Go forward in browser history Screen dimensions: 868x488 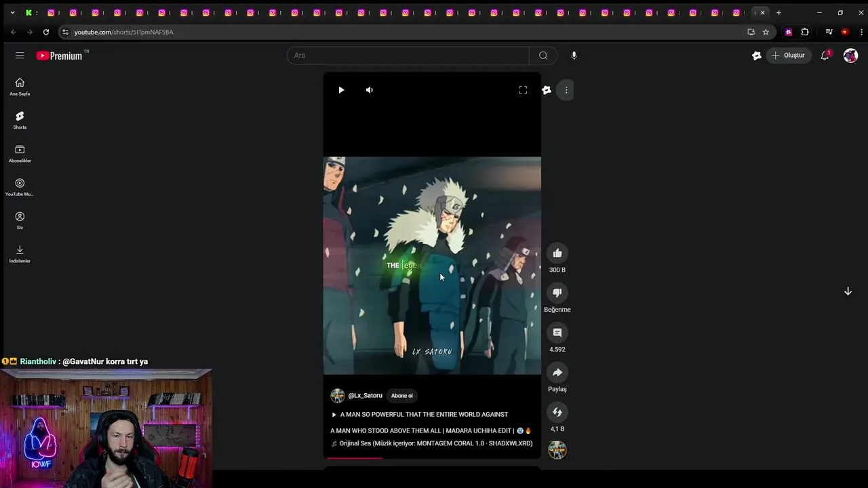coord(29,32)
